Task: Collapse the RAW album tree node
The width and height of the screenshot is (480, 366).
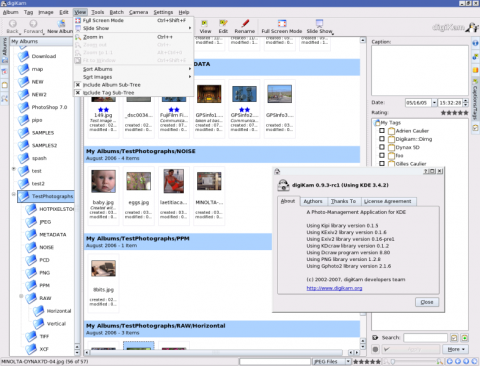Action: [x=21, y=296]
